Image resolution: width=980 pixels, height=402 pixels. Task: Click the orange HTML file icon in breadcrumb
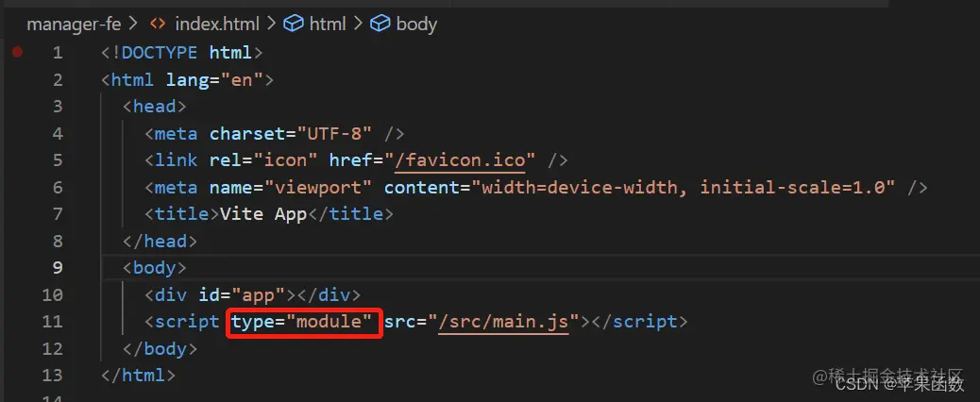tap(158, 25)
